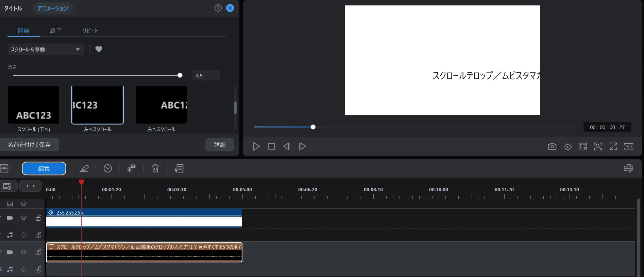Step to the previous frame
The image size is (644, 277).
(287, 146)
